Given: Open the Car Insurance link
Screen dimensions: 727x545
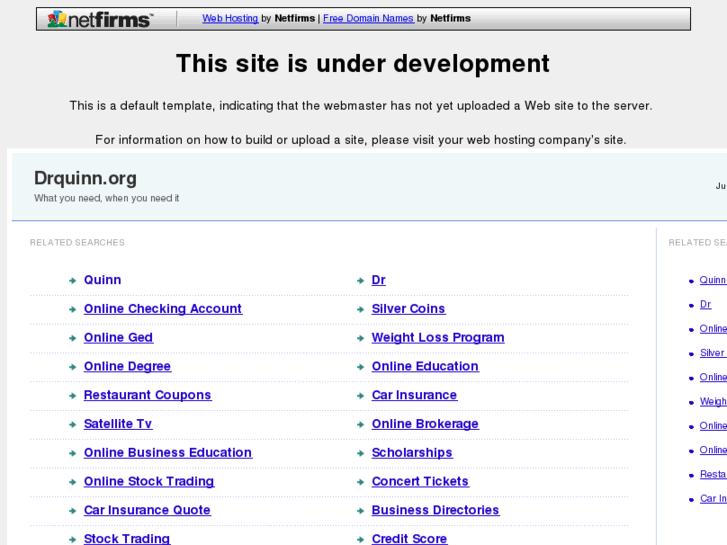Looking at the screenshot, I should point(415,395).
